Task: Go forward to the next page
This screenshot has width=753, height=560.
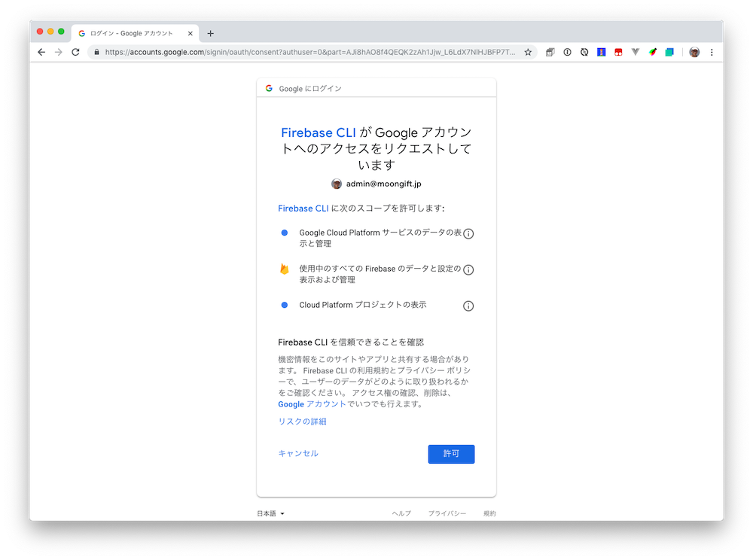Action: coord(59,52)
